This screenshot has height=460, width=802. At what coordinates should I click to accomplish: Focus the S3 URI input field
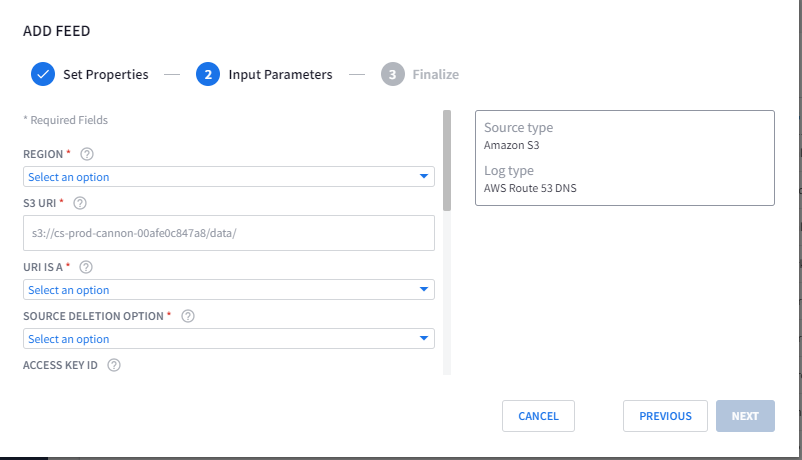coord(229,233)
